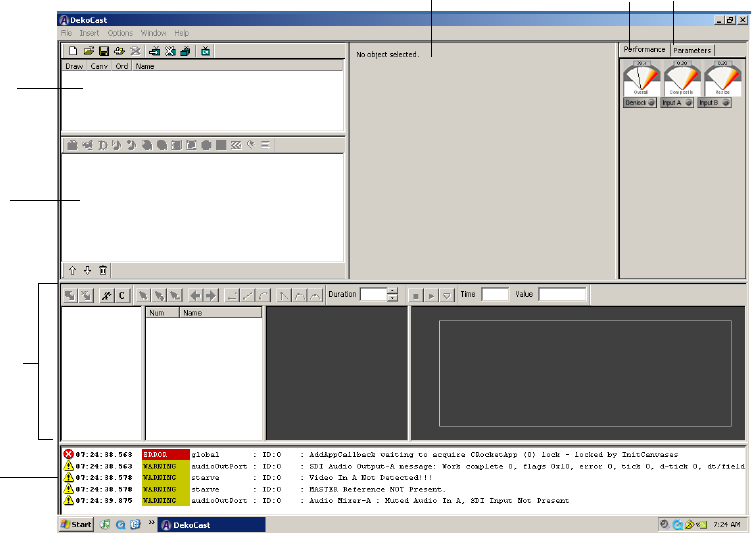Click the left arrow icon in timeline toolbar
Viewport: 752px width, 533px height.
[195, 296]
